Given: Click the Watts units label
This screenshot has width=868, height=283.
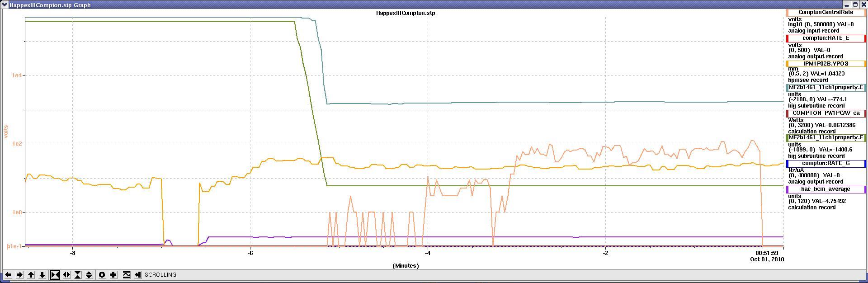Looking at the screenshot, I should (797, 120).
